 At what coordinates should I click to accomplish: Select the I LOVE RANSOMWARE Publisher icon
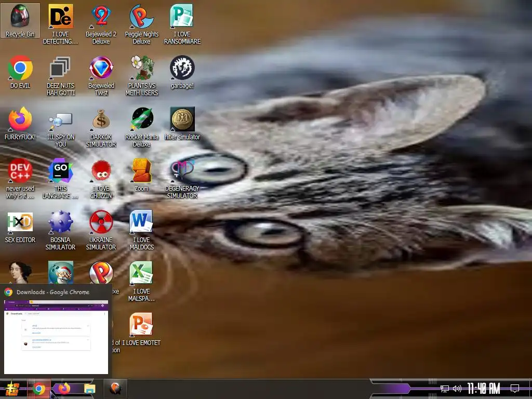[x=182, y=24]
